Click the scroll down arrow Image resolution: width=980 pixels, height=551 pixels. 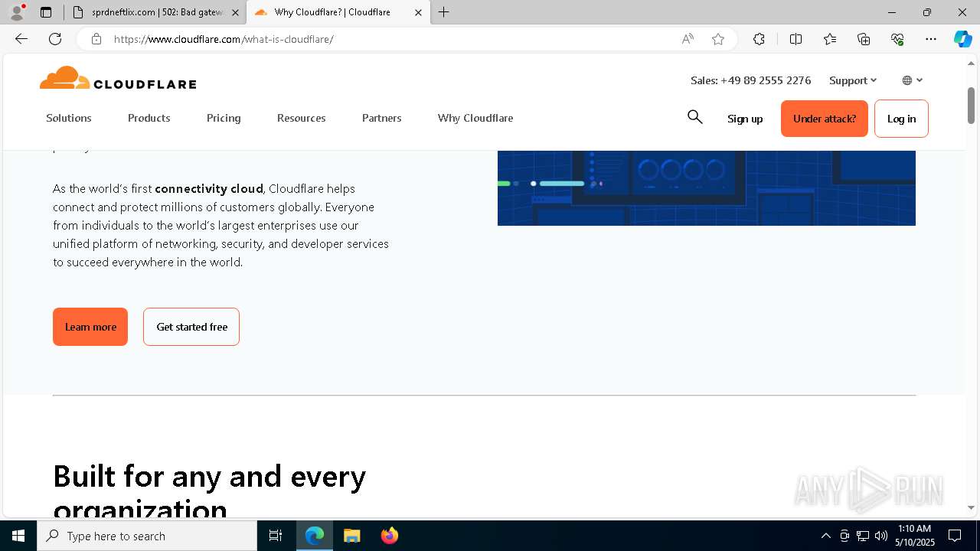[x=971, y=507]
